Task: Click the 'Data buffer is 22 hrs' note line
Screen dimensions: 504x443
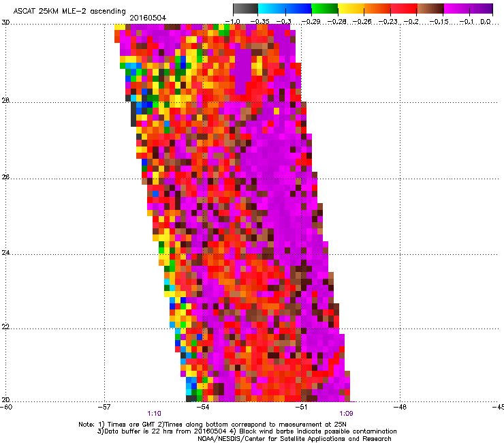Action: click(x=247, y=431)
